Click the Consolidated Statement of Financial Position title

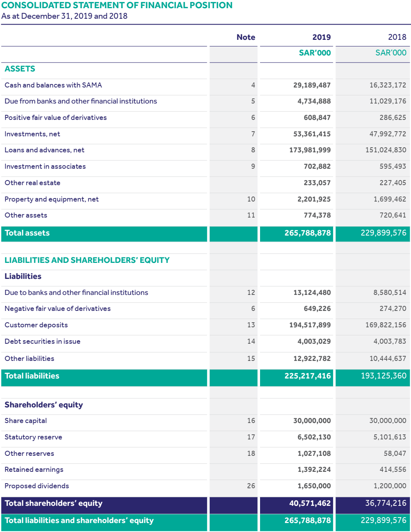tap(117, 5)
